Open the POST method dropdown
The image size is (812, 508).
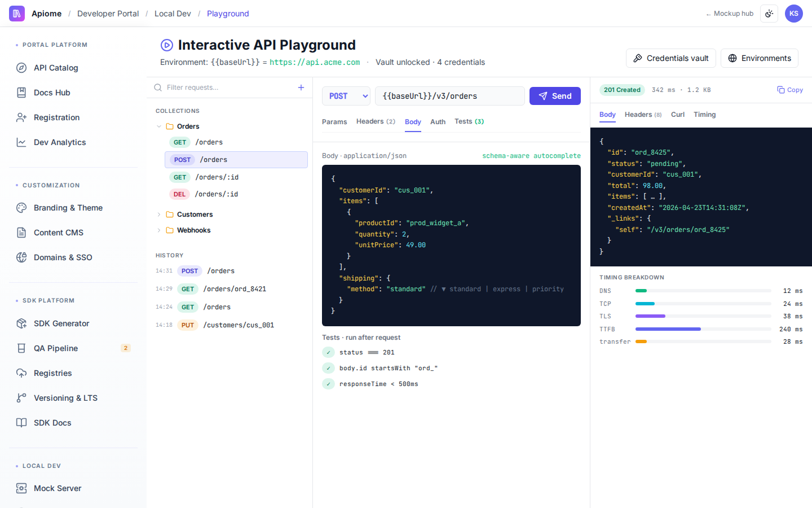coord(346,96)
